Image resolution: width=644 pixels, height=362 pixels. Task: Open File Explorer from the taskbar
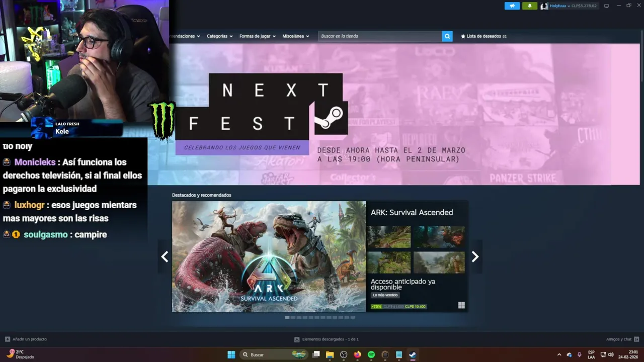[x=330, y=354]
